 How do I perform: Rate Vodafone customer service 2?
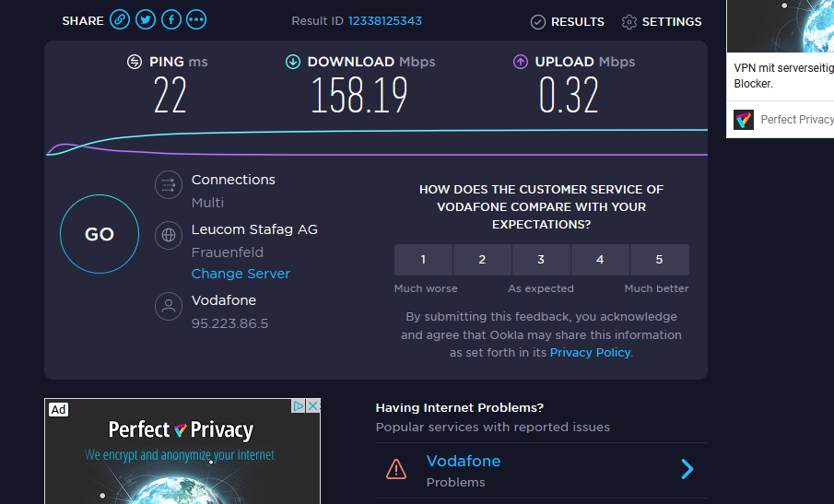[x=482, y=260]
